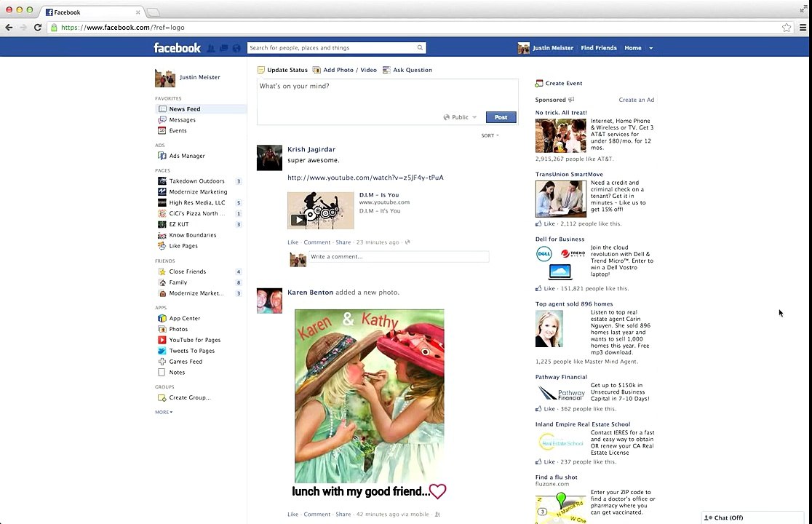Open the YouTube URL link in post

pyautogui.click(x=365, y=178)
